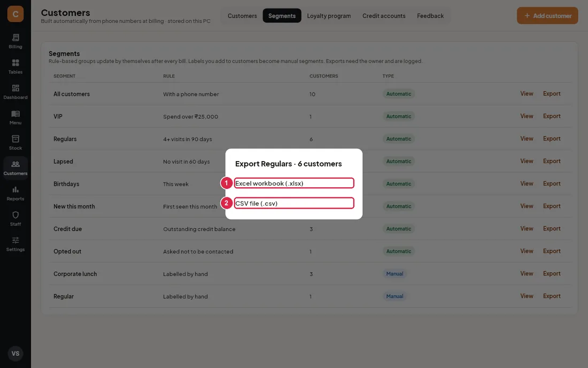View the Birthdays segment
588x368 pixels.
527,184
